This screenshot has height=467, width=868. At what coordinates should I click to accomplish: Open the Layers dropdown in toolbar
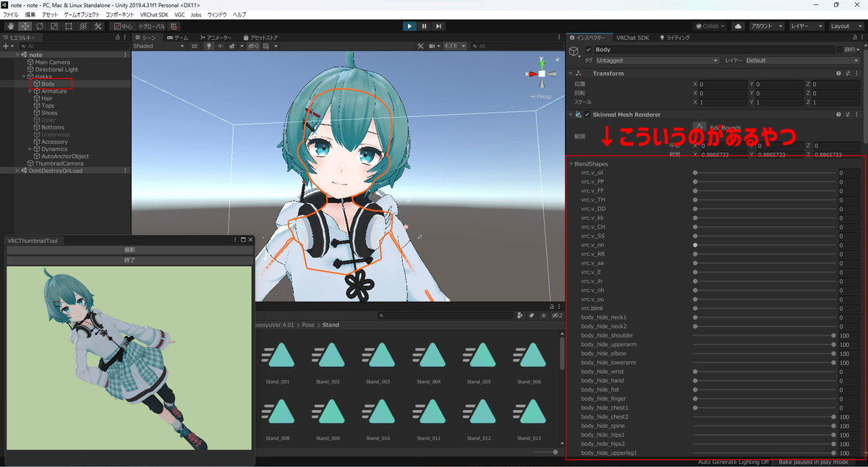pos(807,26)
